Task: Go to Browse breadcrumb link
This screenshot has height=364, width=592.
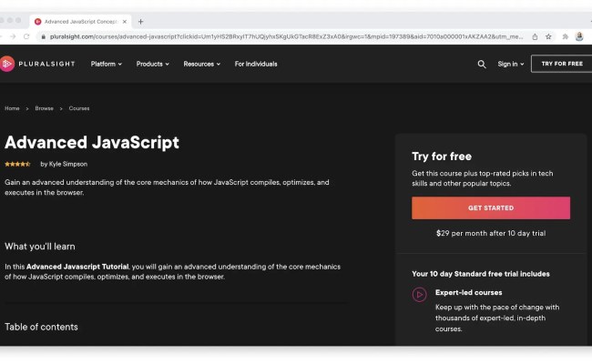Action: (x=45, y=108)
